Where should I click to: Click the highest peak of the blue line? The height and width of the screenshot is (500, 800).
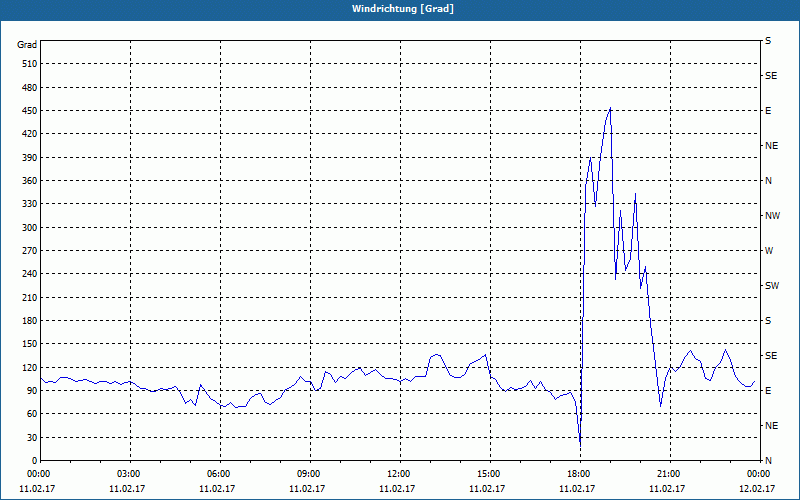point(610,108)
